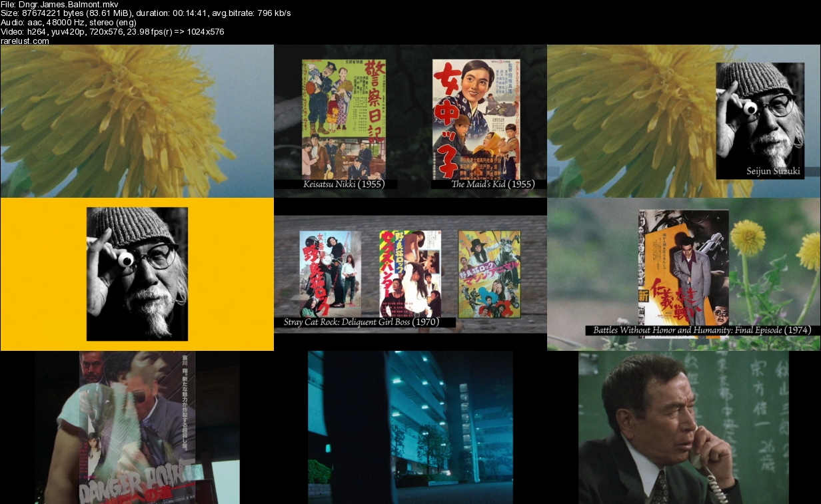Image resolution: width=821 pixels, height=504 pixels.
Task: Open the man on telephone frame
Action: (x=684, y=427)
